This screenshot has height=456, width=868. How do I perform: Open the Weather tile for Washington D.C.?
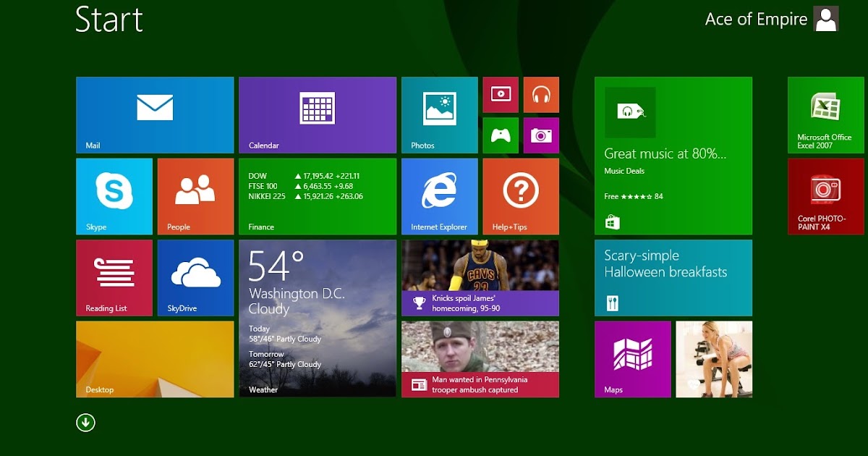(x=318, y=318)
